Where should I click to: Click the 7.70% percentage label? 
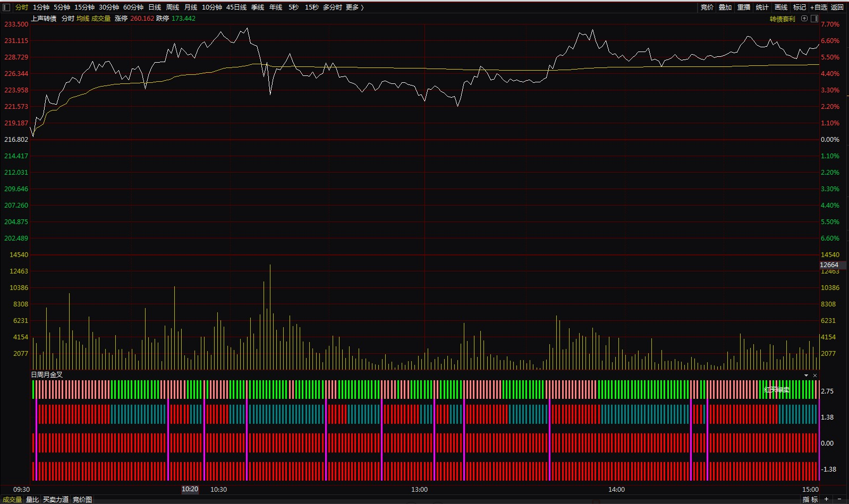(830, 24)
